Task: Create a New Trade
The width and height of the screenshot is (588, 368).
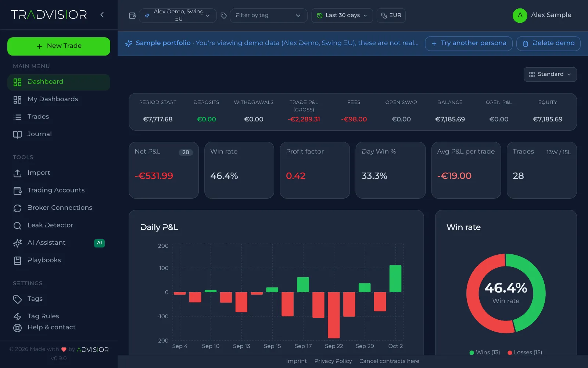Action: point(59,46)
